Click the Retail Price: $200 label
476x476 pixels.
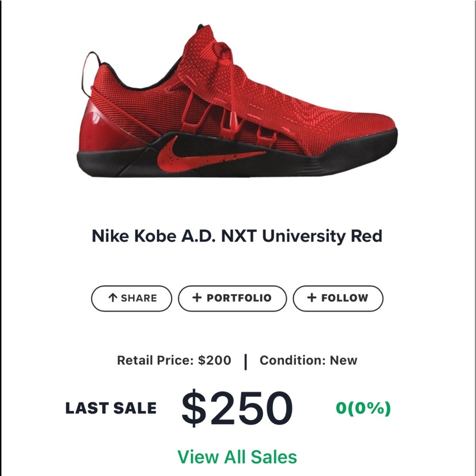[173, 360]
